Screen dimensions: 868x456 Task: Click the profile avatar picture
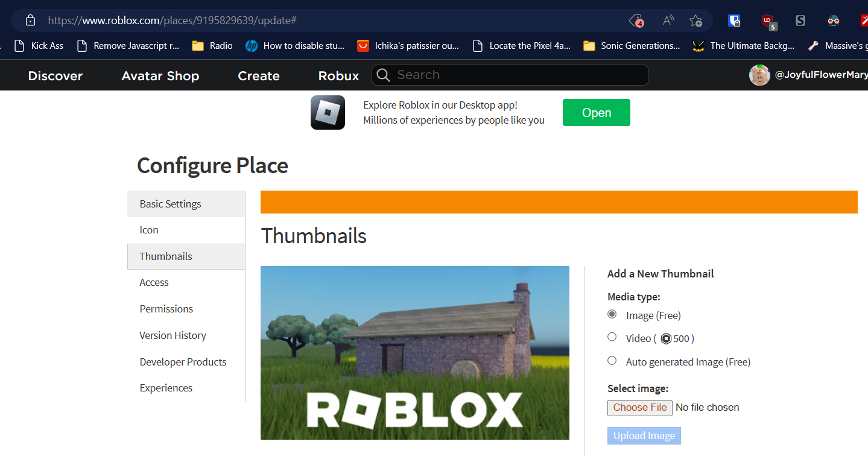pyautogui.click(x=759, y=75)
